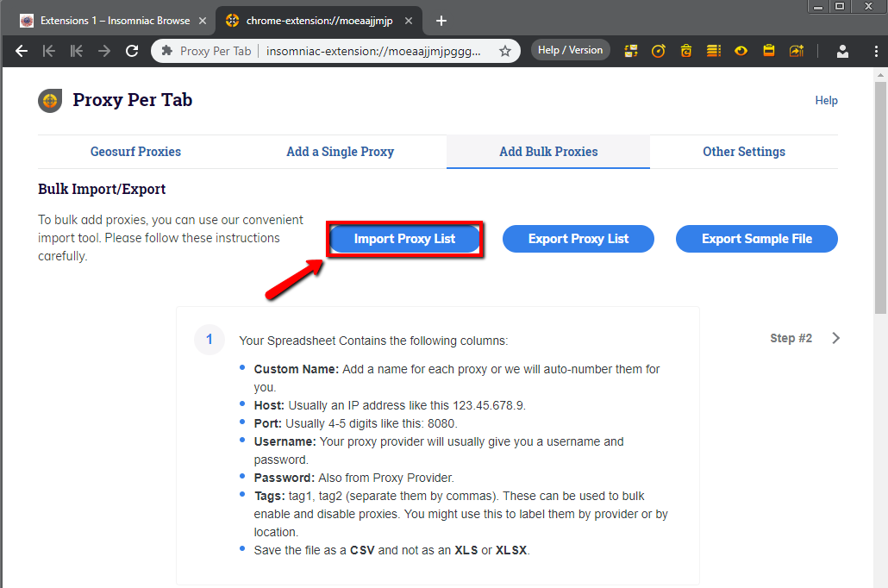Click the share-arrow extension icon
Viewport: 888px width, 588px height.
(797, 51)
